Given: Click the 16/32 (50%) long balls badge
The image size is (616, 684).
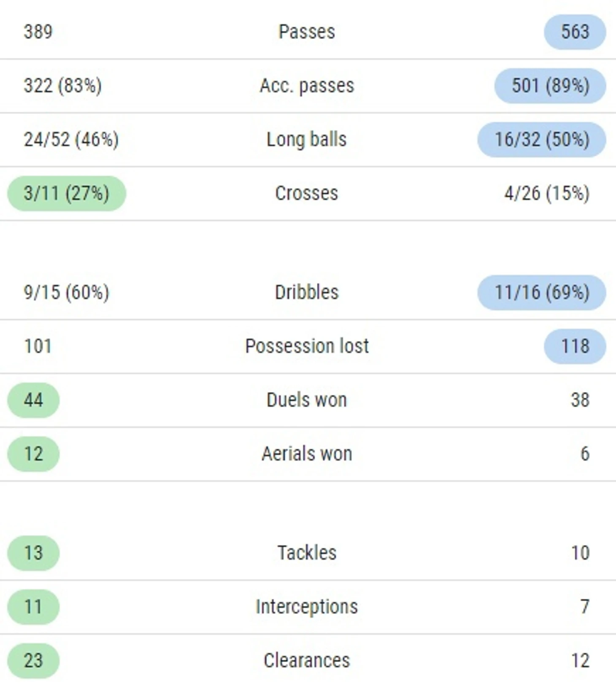Looking at the screenshot, I should (x=542, y=140).
